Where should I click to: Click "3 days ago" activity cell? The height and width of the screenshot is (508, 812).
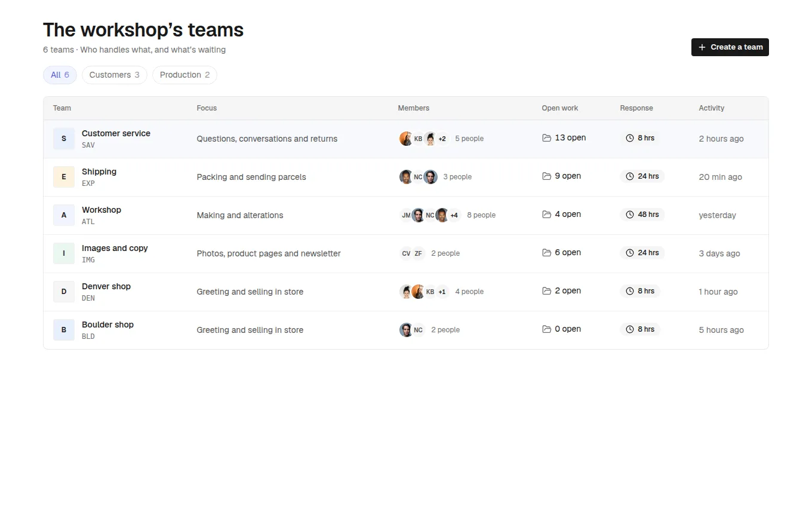(719, 253)
